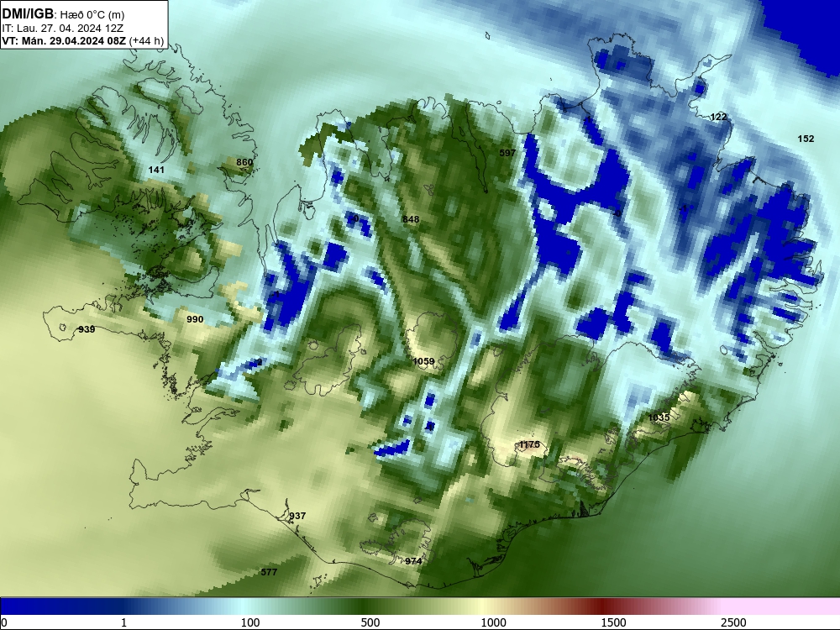Click the color scale label 2500
This screenshot has width=840, height=630.
[x=733, y=622]
